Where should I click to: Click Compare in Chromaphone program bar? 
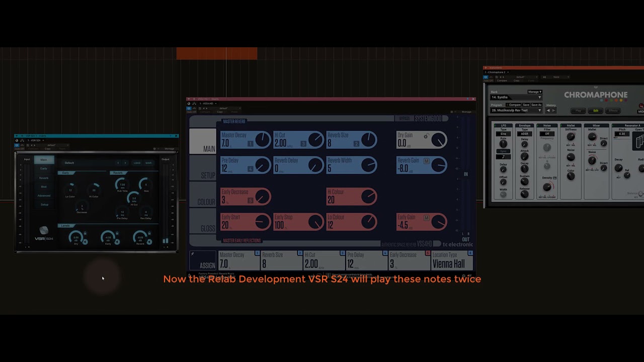pyautogui.click(x=515, y=105)
